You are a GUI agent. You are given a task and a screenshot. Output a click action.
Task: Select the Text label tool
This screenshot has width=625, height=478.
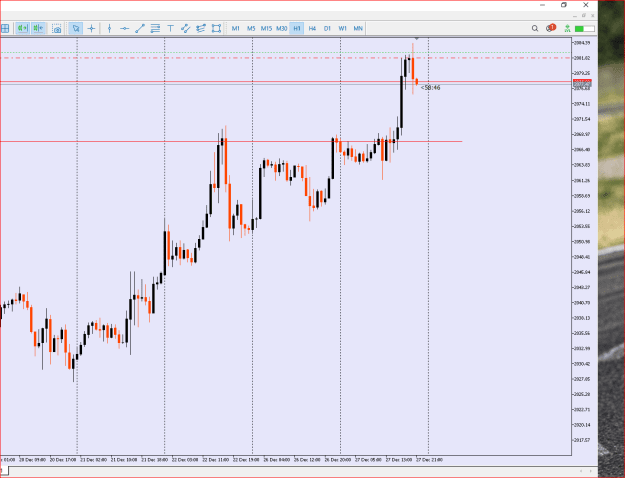pyautogui.click(x=170, y=28)
